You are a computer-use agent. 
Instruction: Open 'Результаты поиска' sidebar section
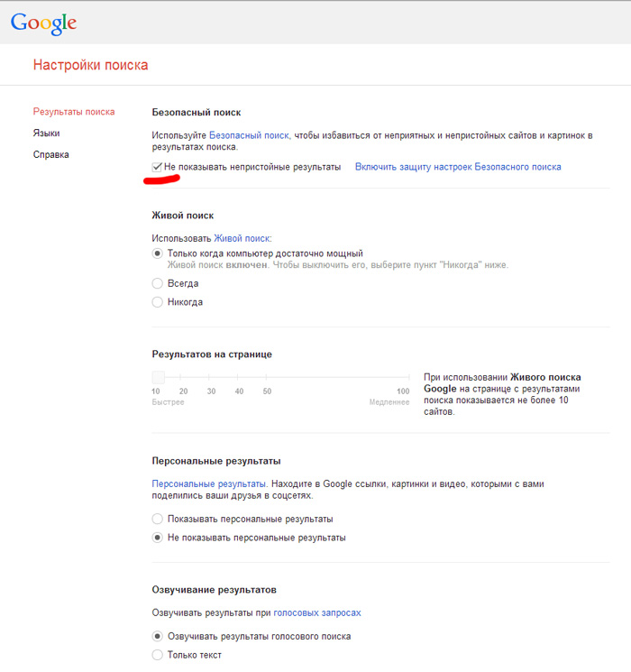[x=74, y=112]
